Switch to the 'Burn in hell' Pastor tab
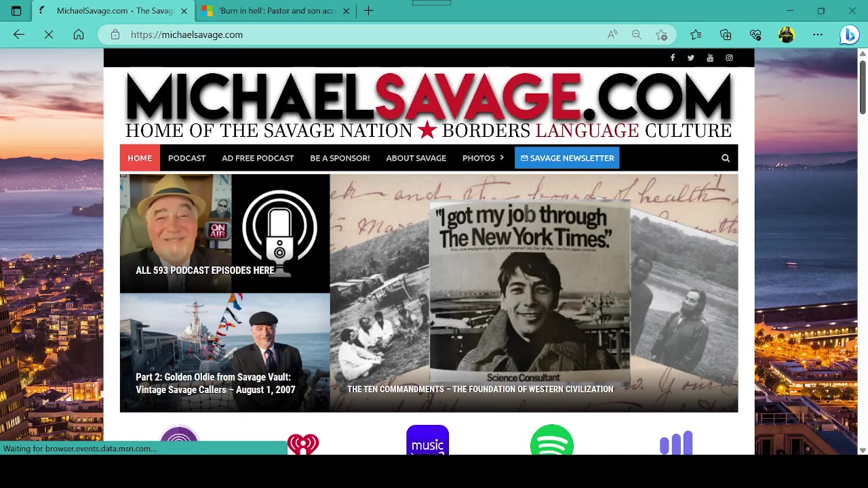The width and height of the screenshot is (868, 488). (x=276, y=11)
